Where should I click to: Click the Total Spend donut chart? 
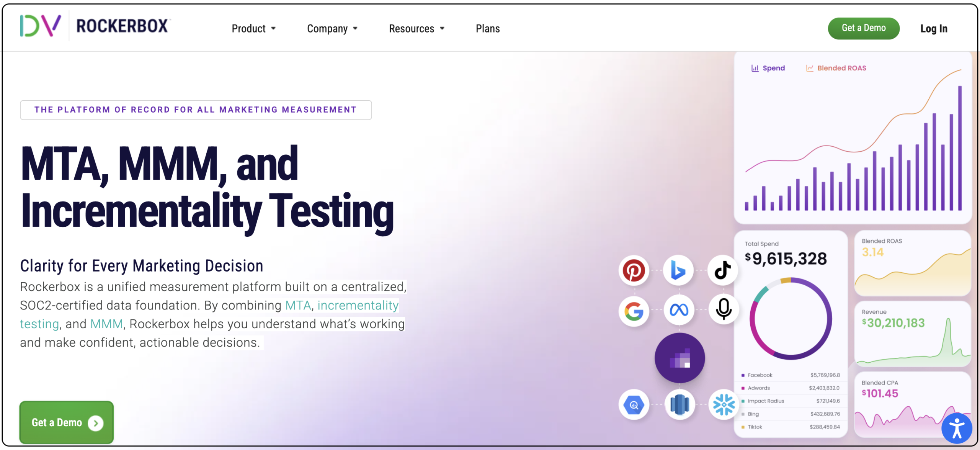click(791, 319)
